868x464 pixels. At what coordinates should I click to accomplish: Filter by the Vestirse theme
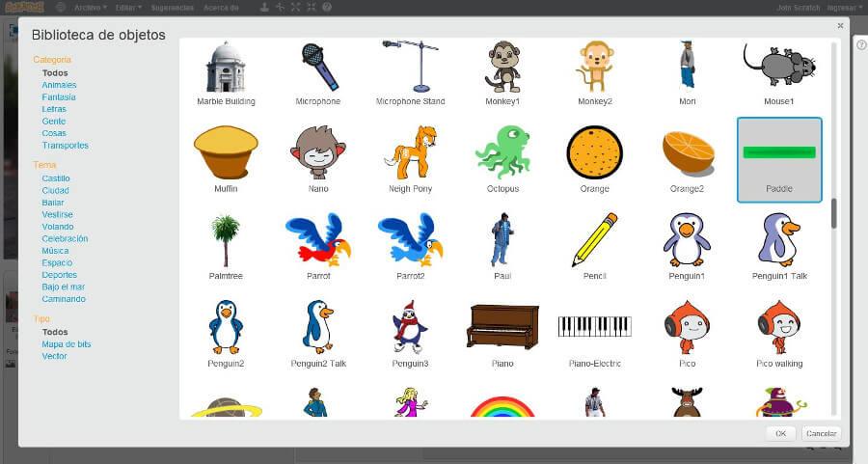pos(58,215)
